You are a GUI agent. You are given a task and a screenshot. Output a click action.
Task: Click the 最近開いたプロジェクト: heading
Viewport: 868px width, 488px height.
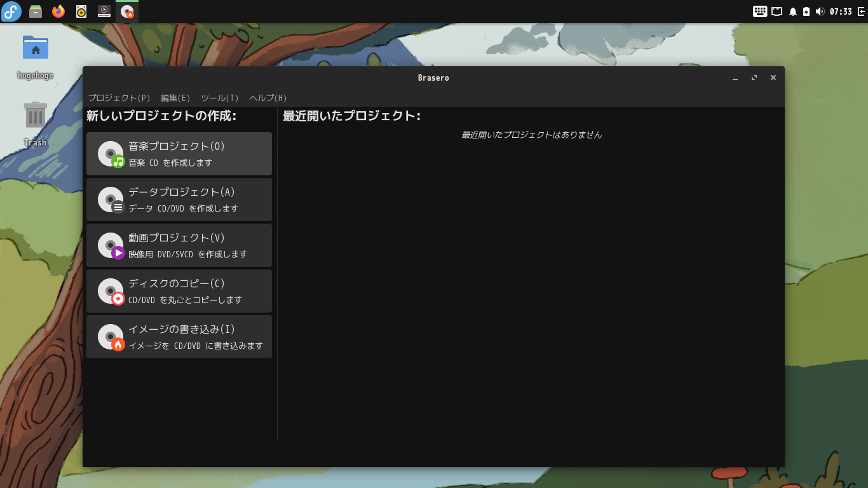(351, 116)
